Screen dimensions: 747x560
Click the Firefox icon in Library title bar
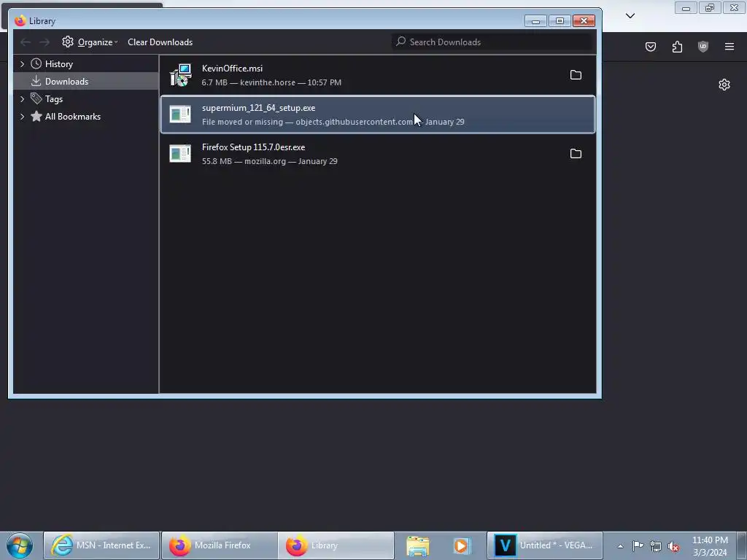pyautogui.click(x=20, y=21)
